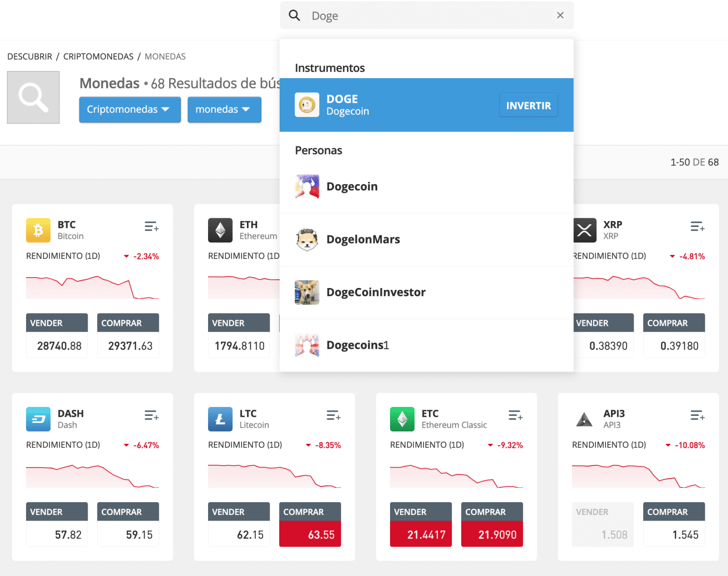This screenshot has width=728, height=576.
Task: Click the Ethereum Classic logo icon
Action: click(402, 419)
